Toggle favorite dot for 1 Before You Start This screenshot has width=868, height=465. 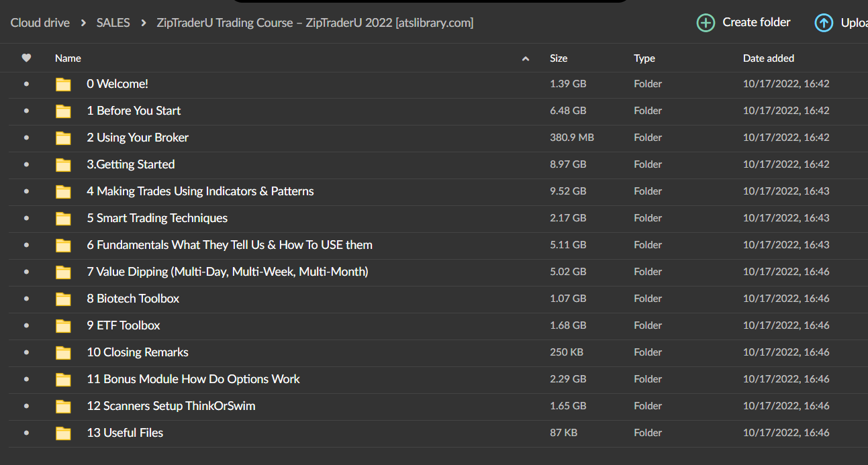[26, 111]
